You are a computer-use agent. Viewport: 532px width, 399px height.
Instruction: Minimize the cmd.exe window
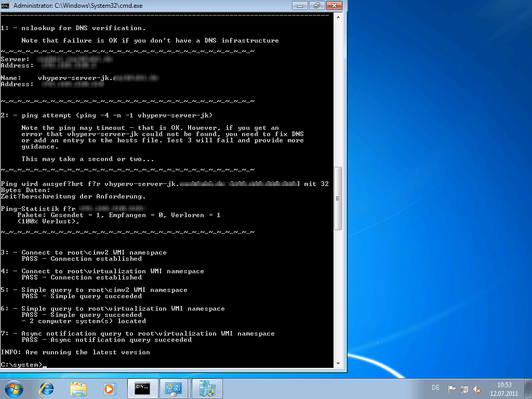[x=300, y=5]
